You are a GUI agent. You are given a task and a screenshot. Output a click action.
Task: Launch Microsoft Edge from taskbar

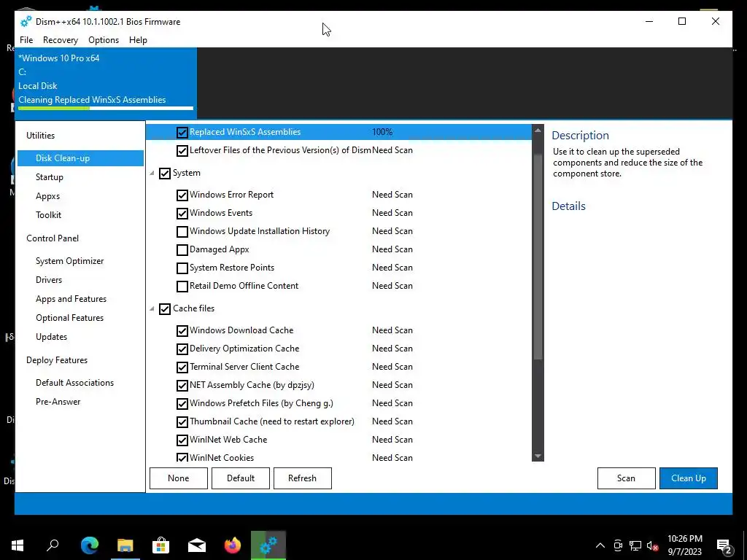point(89,545)
